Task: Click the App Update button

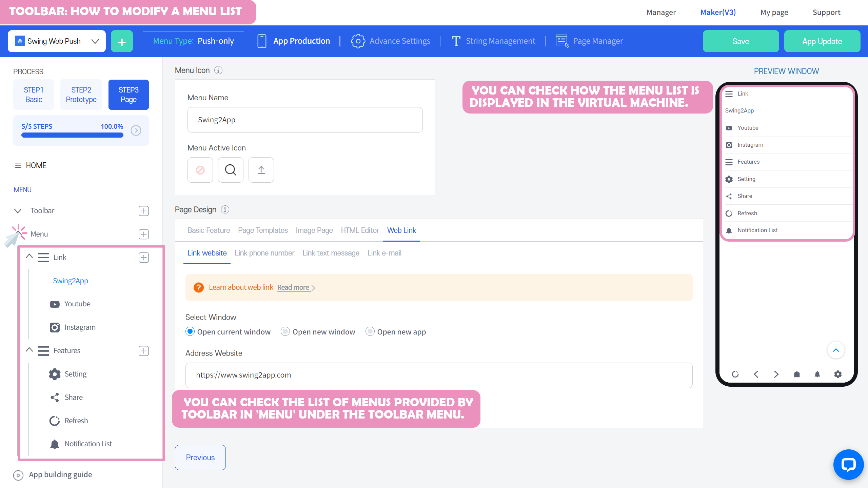Action: coord(822,41)
